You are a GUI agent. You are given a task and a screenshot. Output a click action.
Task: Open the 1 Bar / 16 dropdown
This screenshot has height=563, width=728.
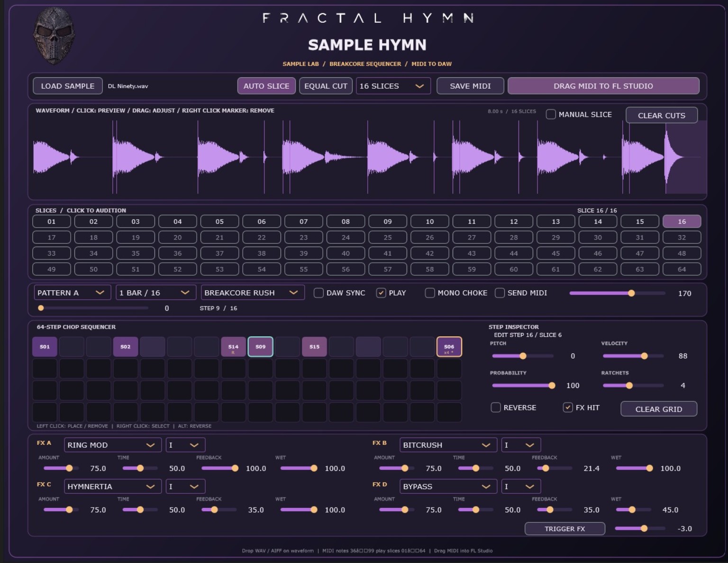[x=156, y=293]
